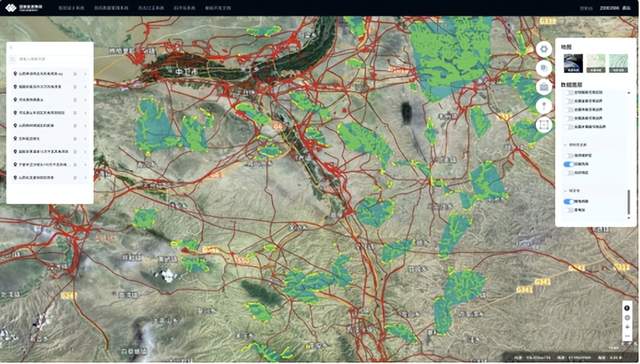Turn off the enabled toggle in the middle layer group
Screen dimensions: 640x364
[x=569, y=164]
